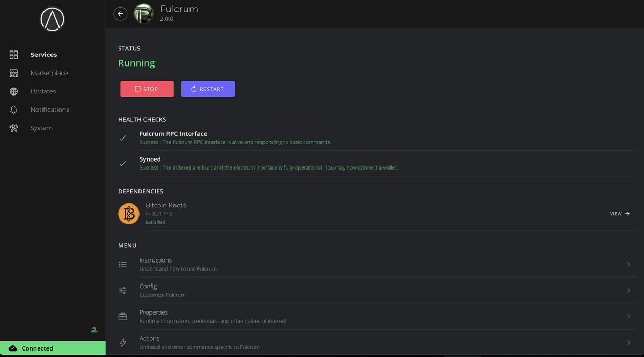View the Bitcoin Knots dependency
This screenshot has height=357, width=644.
620,214
